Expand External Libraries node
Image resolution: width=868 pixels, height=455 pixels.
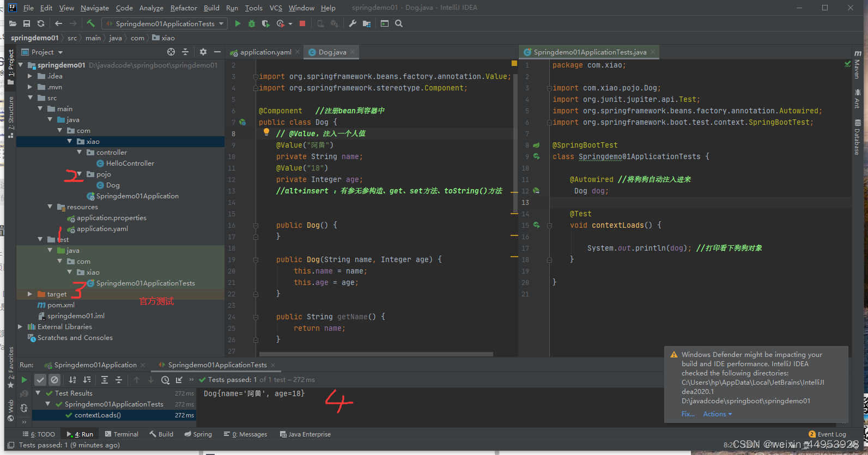tap(20, 327)
